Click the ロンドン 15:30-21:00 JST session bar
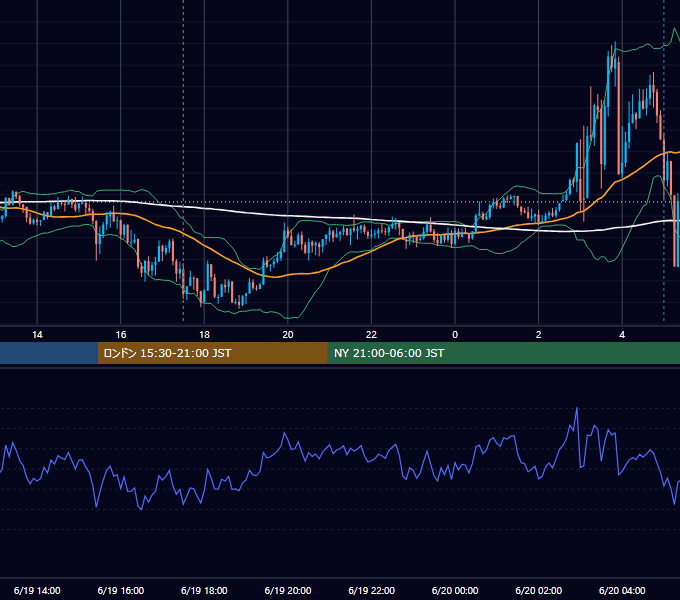The height and width of the screenshot is (600, 680). (x=212, y=353)
